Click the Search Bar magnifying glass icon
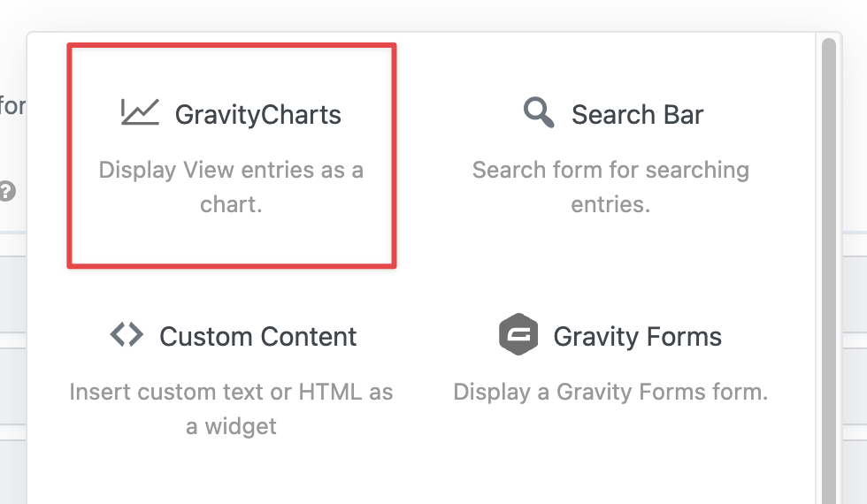This screenshot has width=867, height=504. (538, 113)
